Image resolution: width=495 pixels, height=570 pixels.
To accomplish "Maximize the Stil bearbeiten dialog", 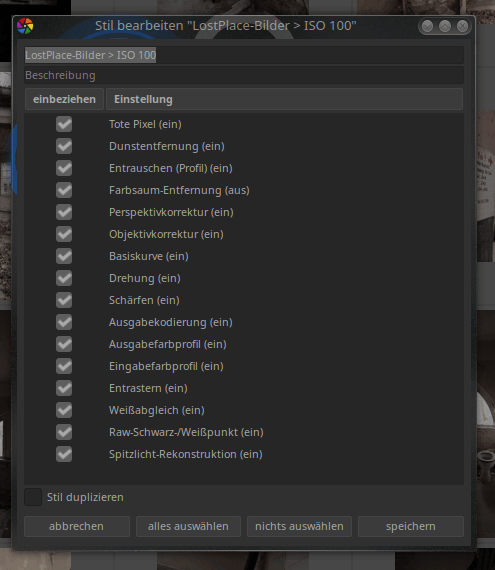I will [445, 26].
